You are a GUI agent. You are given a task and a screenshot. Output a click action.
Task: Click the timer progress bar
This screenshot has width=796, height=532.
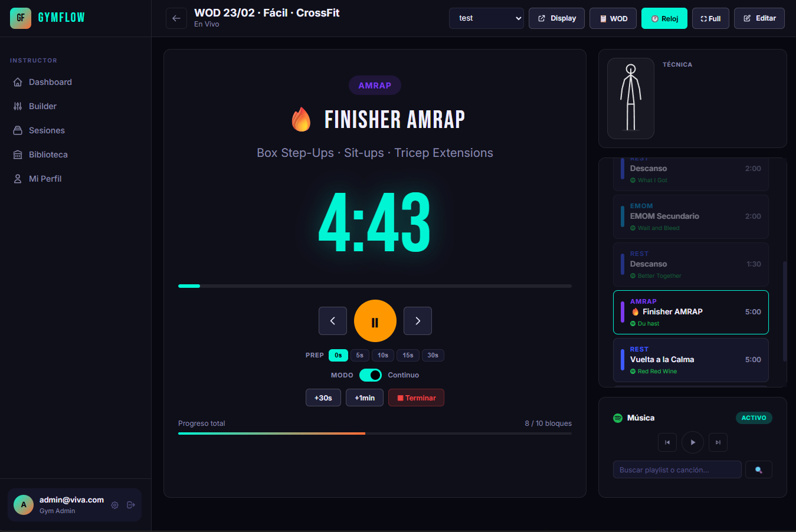[375, 286]
